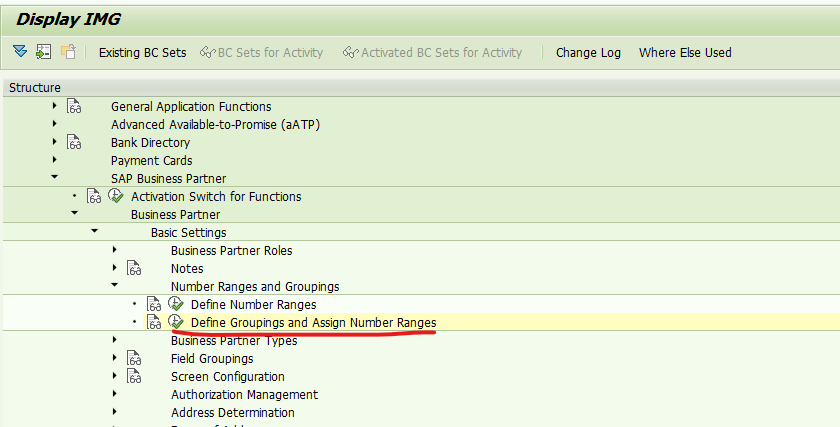
Task: Open documentation icon for Field Groupings
Action: pyautogui.click(x=134, y=358)
